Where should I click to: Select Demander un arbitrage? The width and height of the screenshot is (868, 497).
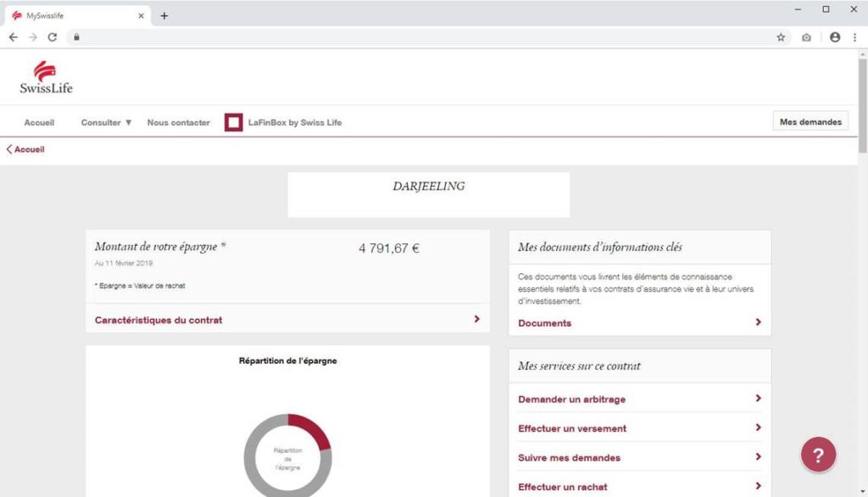(x=572, y=399)
